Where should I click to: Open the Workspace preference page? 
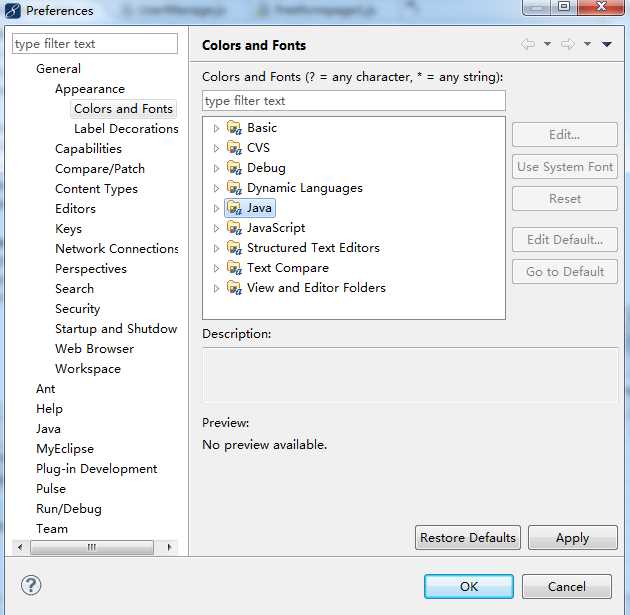click(x=88, y=369)
